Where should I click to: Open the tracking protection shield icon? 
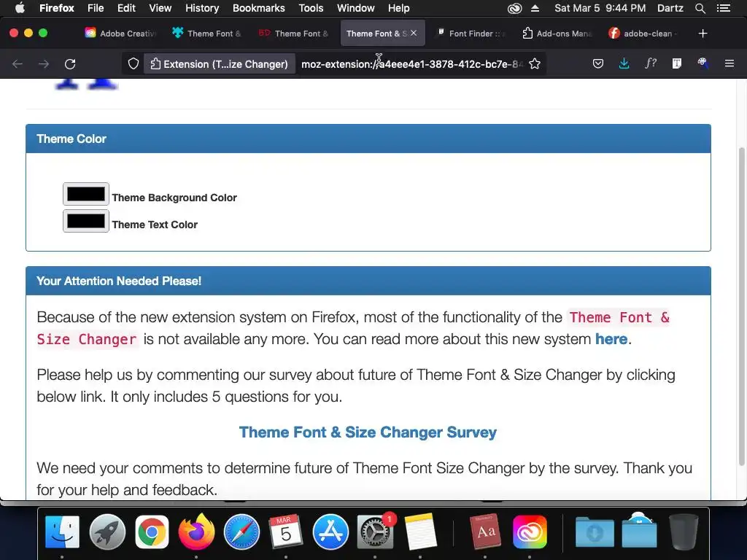pyautogui.click(x=133, y=64)
